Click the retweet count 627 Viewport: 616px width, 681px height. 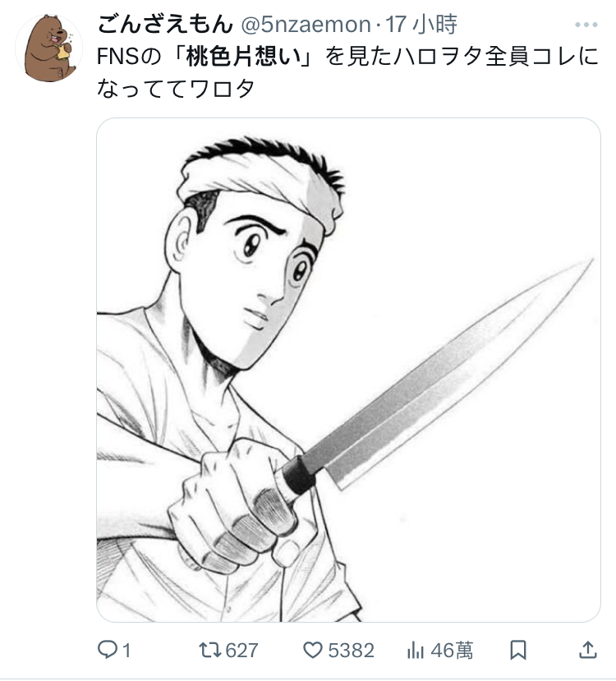coord(242,651)
